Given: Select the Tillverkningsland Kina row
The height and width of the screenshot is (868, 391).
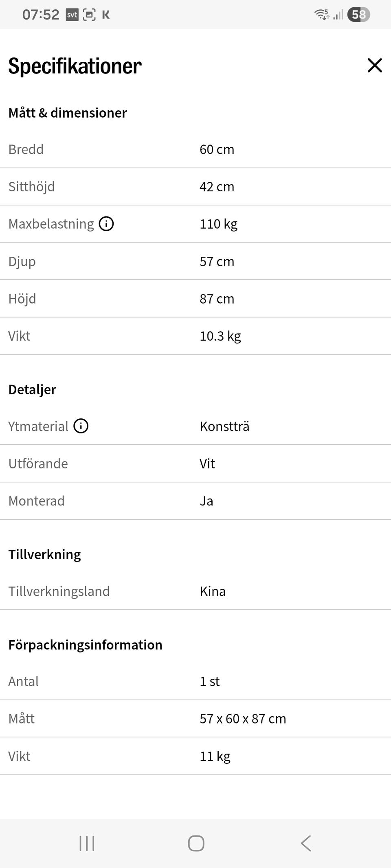Looking at the screenshot, I should 195,591.
